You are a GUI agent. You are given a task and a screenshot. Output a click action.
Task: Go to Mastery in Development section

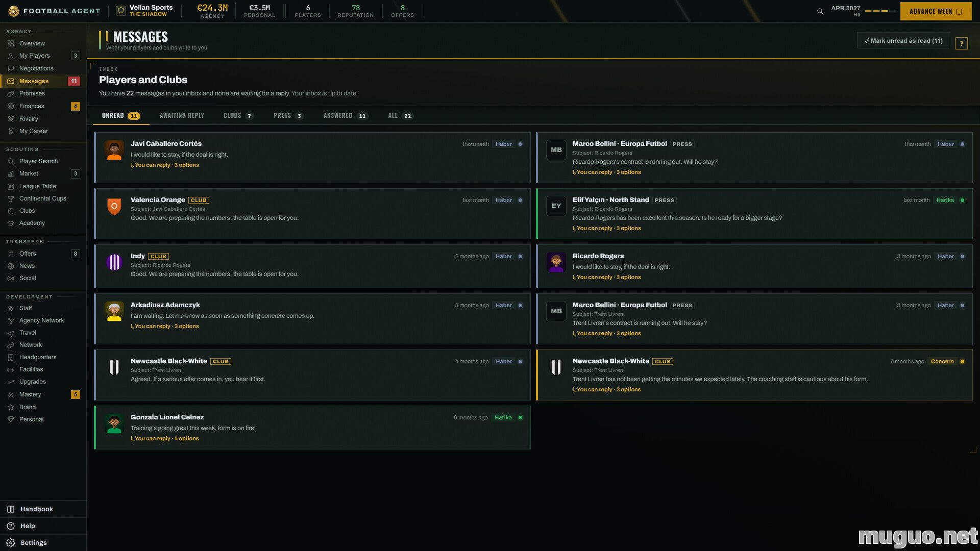point(43,394)
